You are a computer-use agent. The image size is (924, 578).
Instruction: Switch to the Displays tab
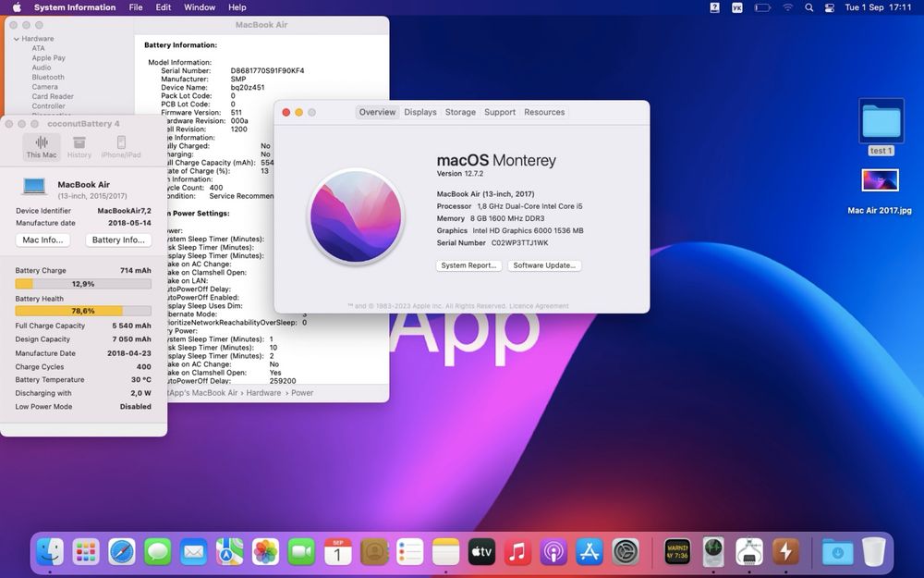click(420, 112)
